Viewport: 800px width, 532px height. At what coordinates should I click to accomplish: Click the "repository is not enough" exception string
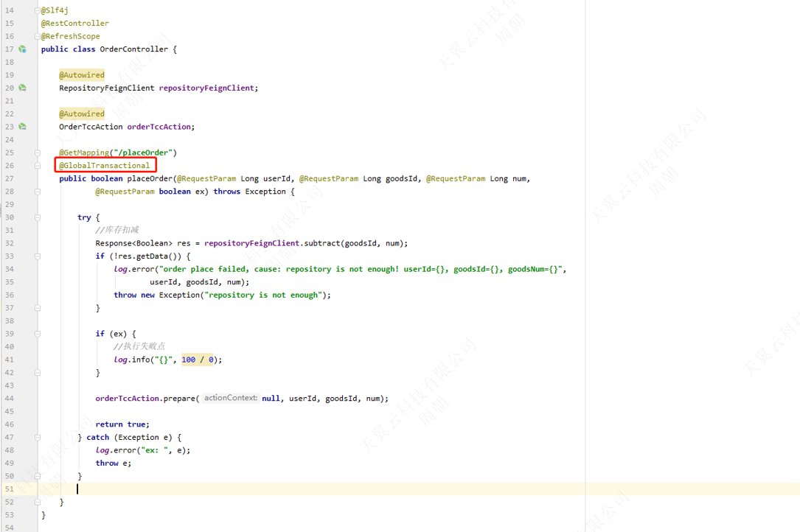(263, 295)
